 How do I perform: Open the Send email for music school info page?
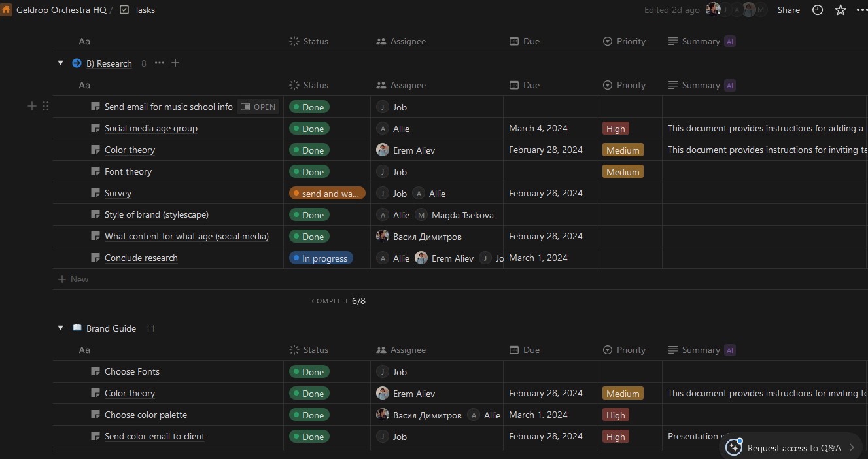coord(168,107)
